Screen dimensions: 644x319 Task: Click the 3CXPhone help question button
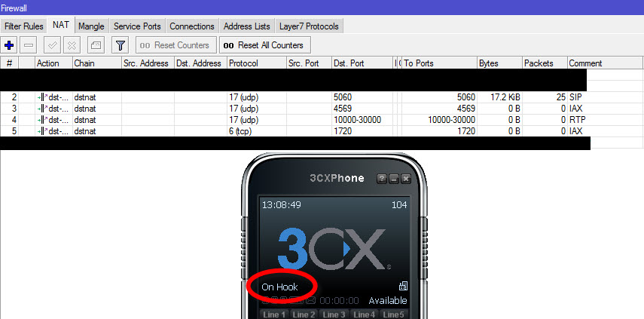pyautogui.click(x=382, y=179)
